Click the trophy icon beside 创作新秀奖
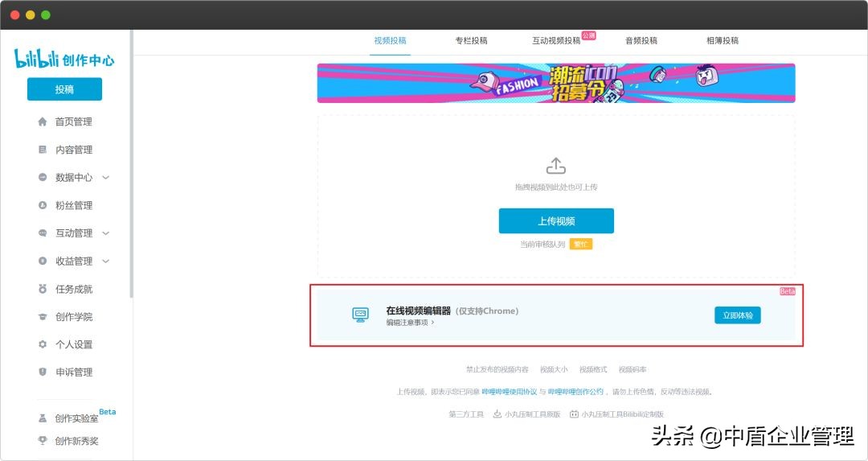Screen dimensions: 868x461 [43, 441]
